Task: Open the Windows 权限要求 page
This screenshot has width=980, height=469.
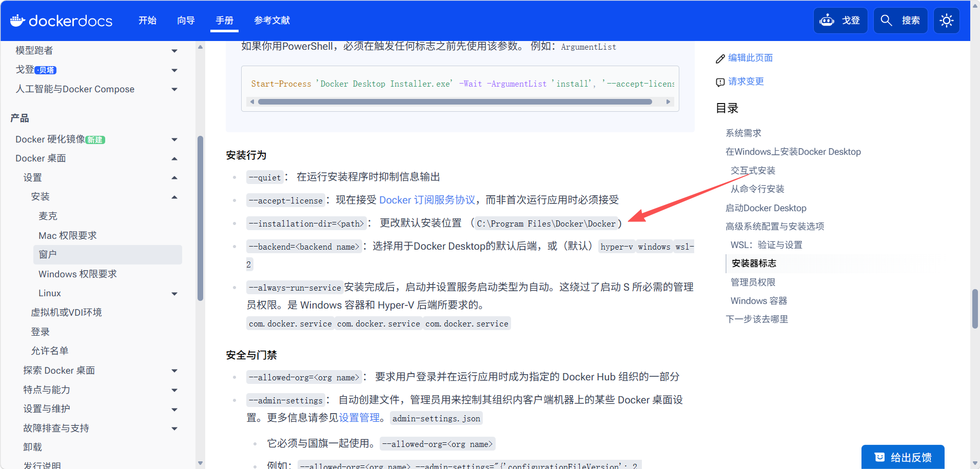Action: (x=77, y=274)
